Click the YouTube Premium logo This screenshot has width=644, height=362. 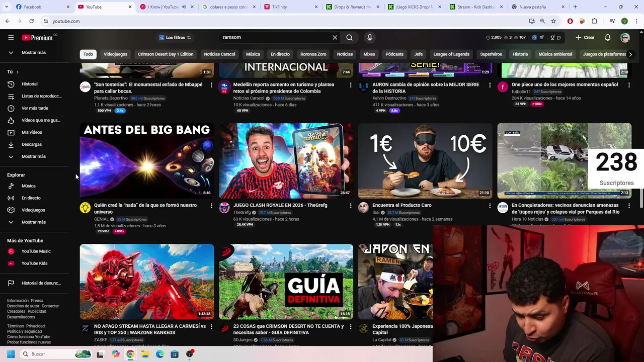click(x=37, y=38)
